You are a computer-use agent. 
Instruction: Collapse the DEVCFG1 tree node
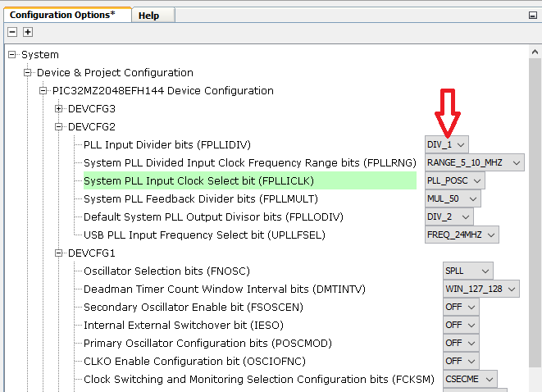coord(59,253)
